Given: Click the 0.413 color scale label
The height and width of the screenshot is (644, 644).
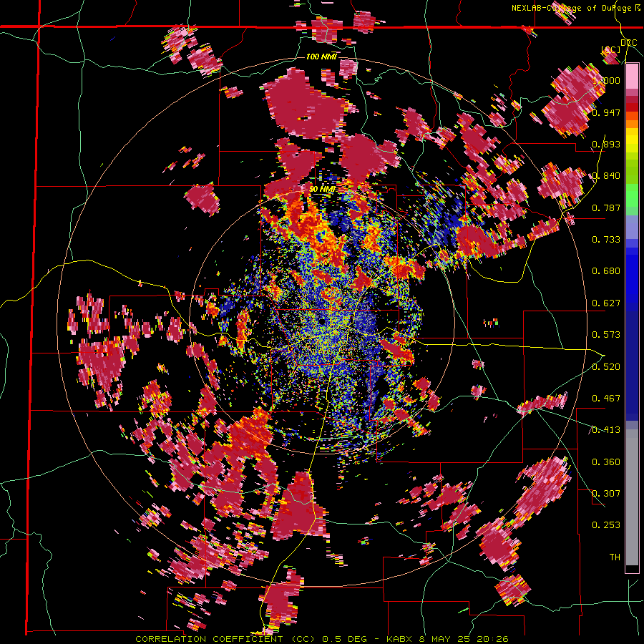Looking at the screenshot, I should pos(606,430).
